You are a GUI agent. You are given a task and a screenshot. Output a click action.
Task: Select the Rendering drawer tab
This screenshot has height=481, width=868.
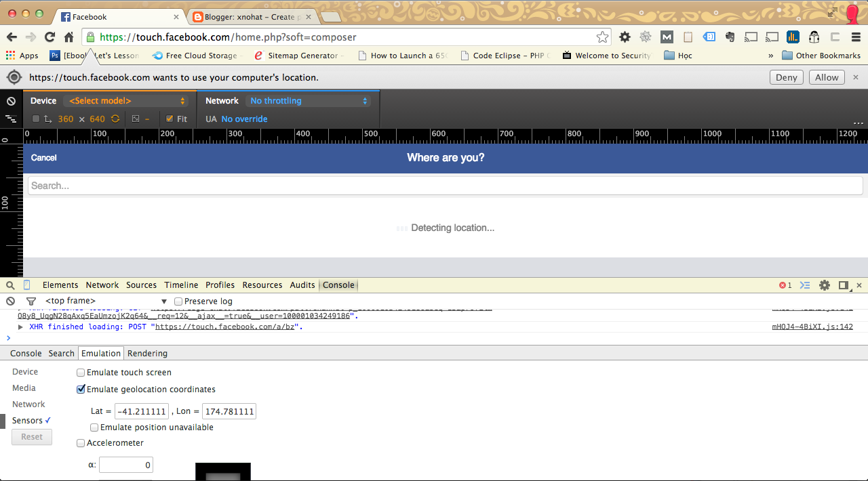point(147,354)
